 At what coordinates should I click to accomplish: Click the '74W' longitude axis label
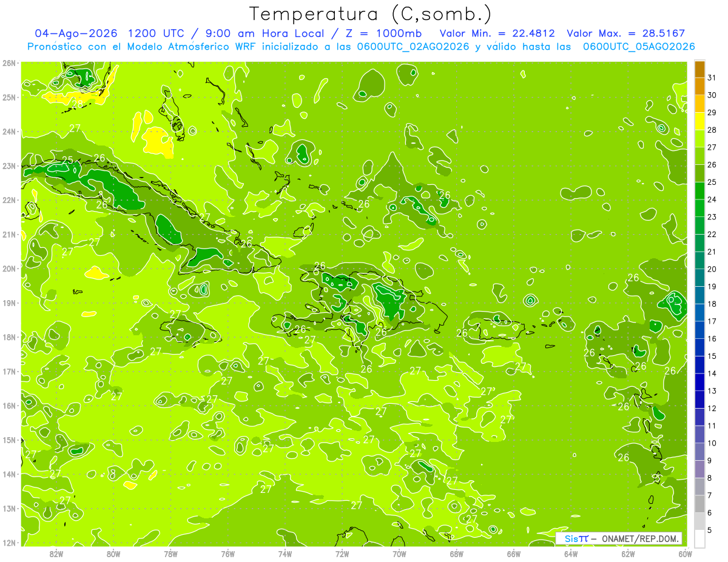285,553
